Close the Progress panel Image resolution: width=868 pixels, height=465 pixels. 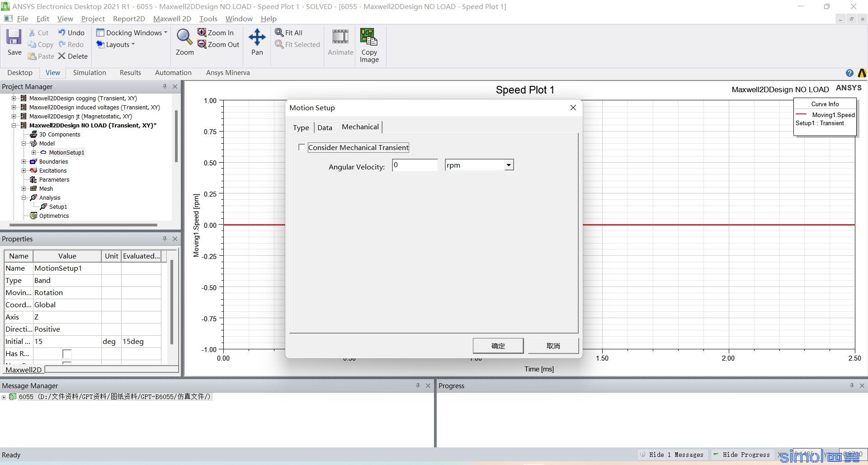click(x=862, y=385)
